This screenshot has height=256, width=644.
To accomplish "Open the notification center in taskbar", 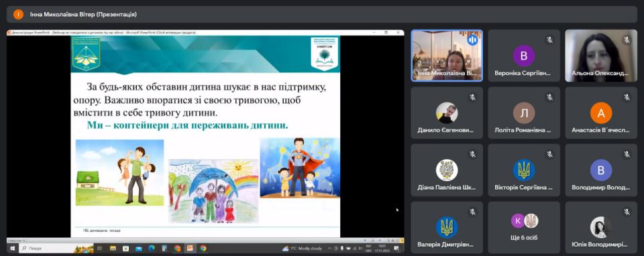I will pyautogui.click(x=396, y=248).
